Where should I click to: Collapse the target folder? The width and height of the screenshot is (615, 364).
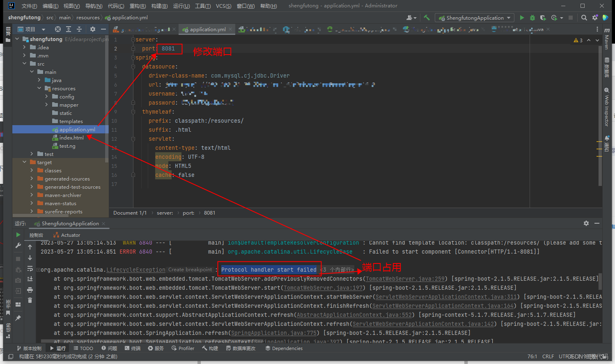(x=25, y=162)
